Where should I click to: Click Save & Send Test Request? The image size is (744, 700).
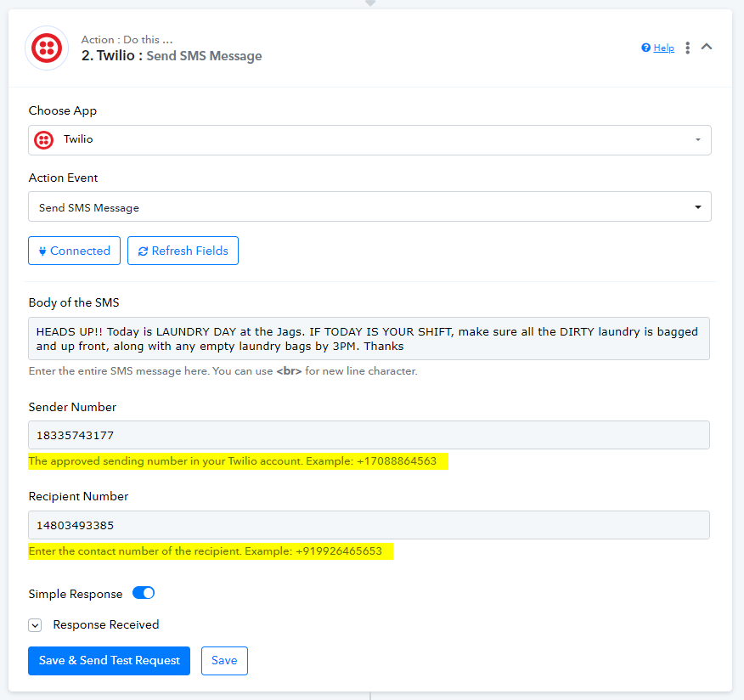(x=109, y=661)
